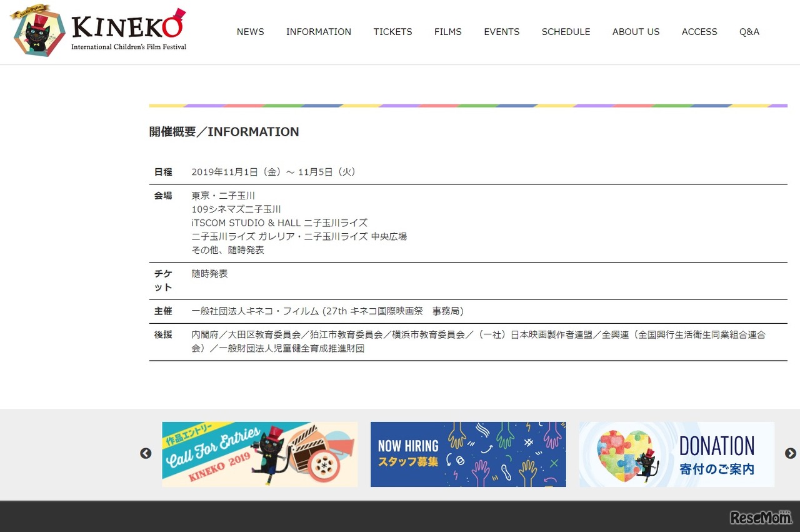Open the Q&A page
Image resolution: width=800 pixels, height=532 pixels.
(x=749, y=32)
